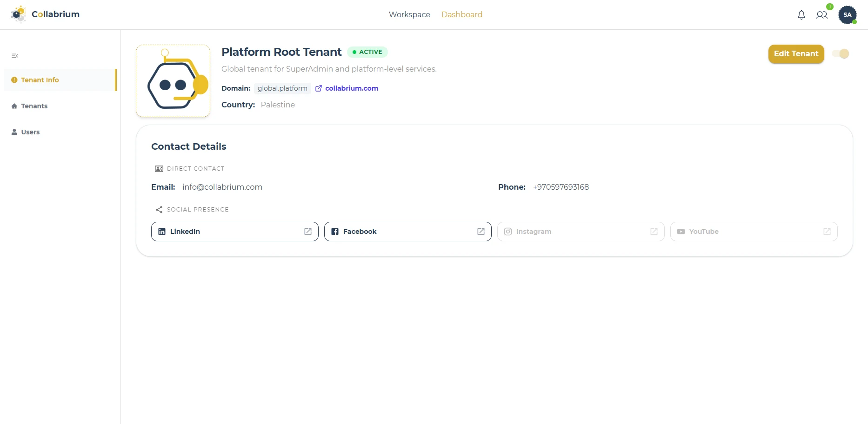Click the ACTIVE status badge

click(x=367, y=52)
